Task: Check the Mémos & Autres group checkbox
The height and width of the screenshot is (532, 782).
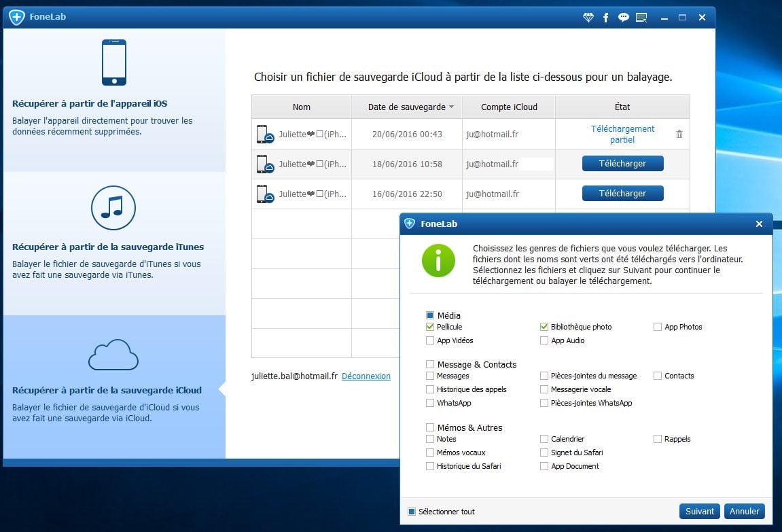Action: click(x=430, y=427)
